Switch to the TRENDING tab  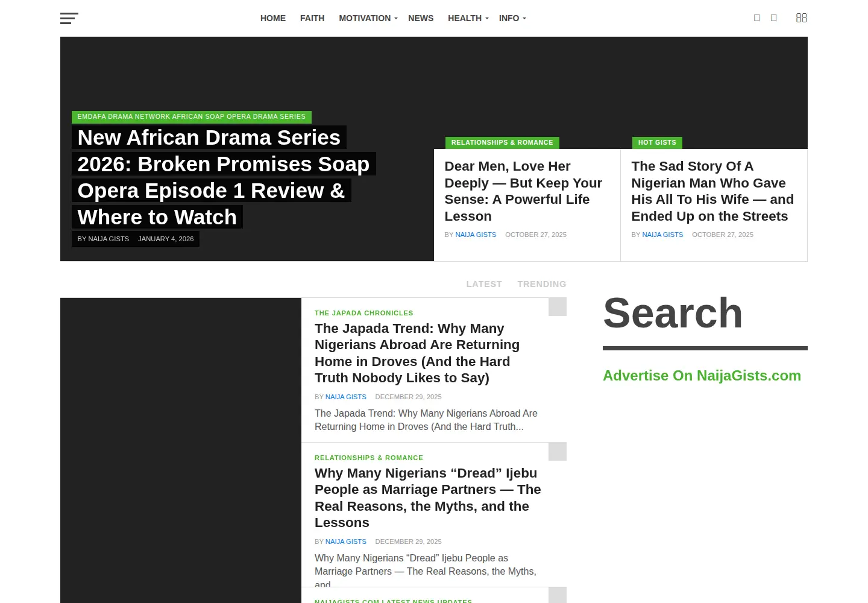click(x=542, y=284)
